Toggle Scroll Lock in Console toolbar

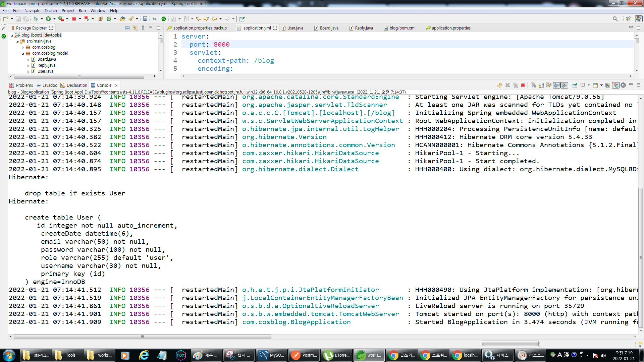[x=541, y=85]
